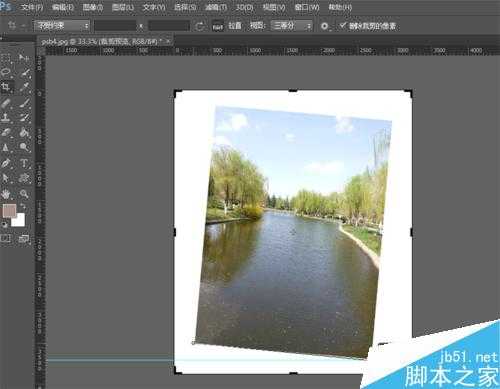The image size is (500, 389).
Task: Click the 拉直 straighten button
Action: tap(235, 26)
